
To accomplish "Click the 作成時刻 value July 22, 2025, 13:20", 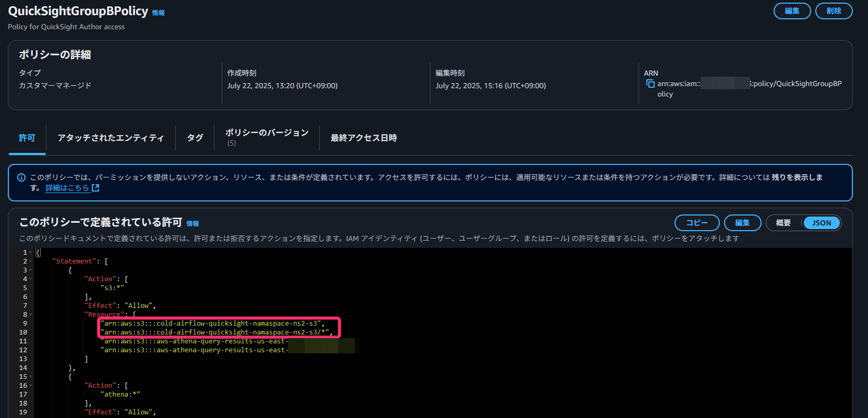I will (282, 86).
